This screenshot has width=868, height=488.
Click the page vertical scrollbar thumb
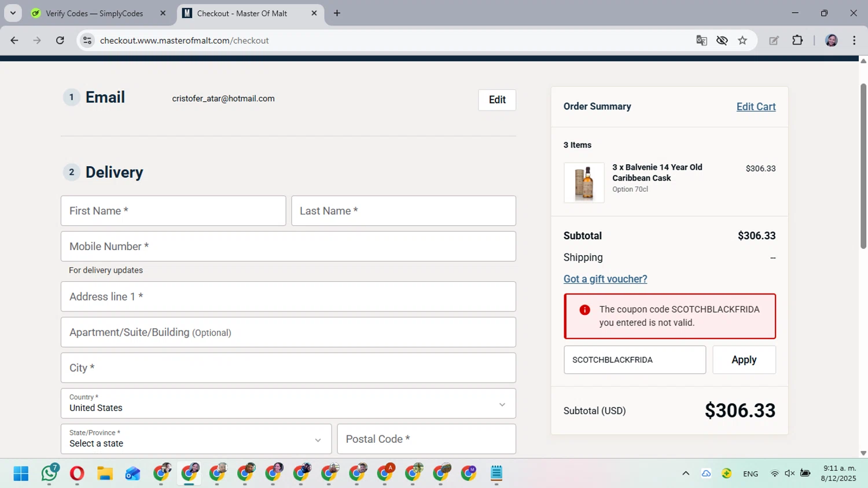click(x=863, y=167)
